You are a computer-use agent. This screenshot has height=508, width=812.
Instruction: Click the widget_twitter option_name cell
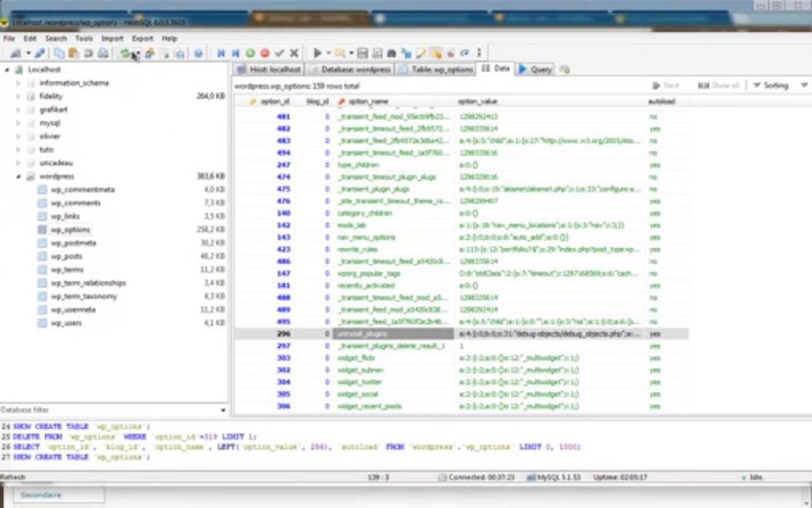[395, 382]
